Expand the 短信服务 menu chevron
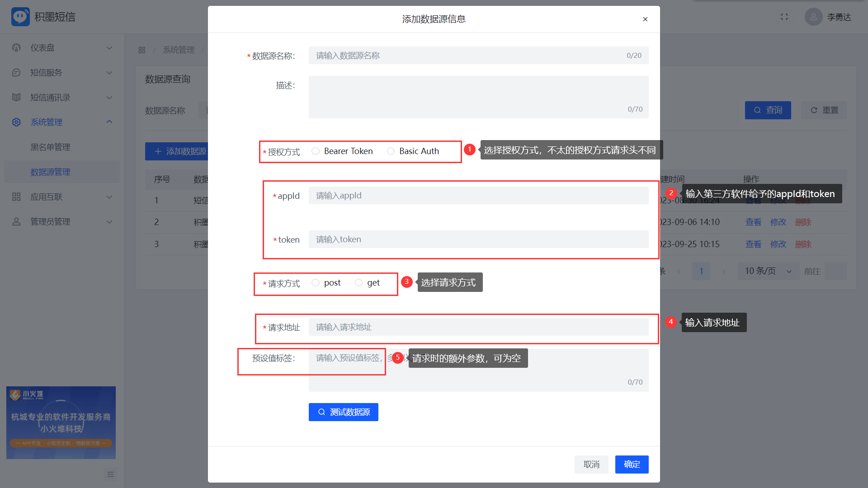The width and height of the screenshot is (868, 488). (x=109, y=73)
